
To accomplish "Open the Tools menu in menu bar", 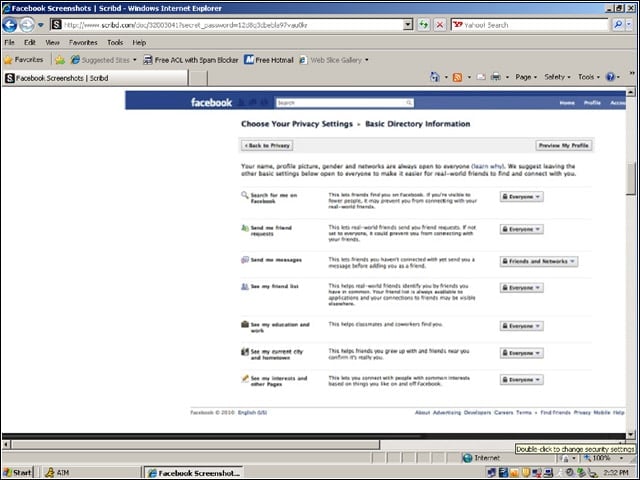I will pyautogui.click(x=115, y=42).
